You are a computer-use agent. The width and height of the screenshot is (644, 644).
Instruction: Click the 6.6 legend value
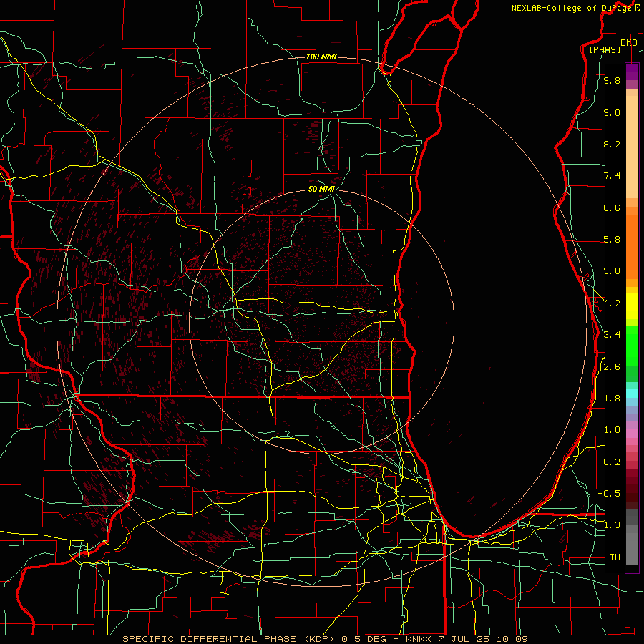click(612, 208)
